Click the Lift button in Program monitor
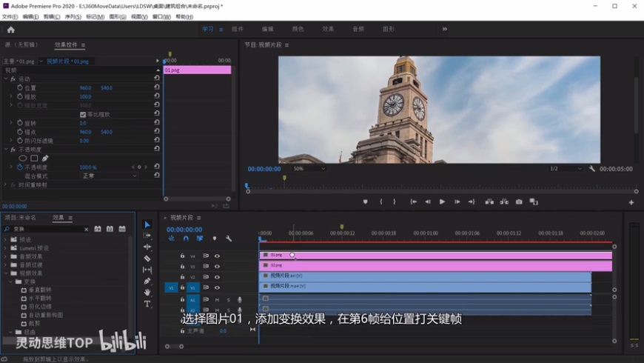Viewport: 644px width, 363px height. 489,202
